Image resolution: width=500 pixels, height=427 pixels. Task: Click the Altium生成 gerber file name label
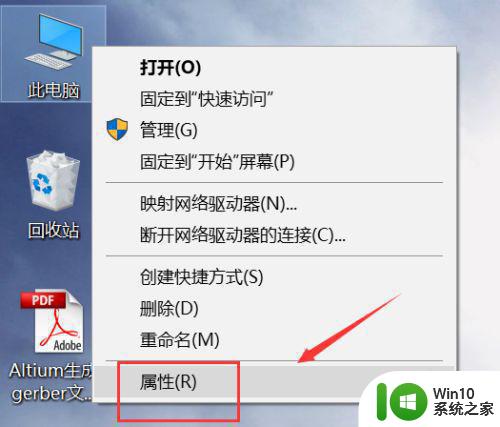[x=51, y=382]
